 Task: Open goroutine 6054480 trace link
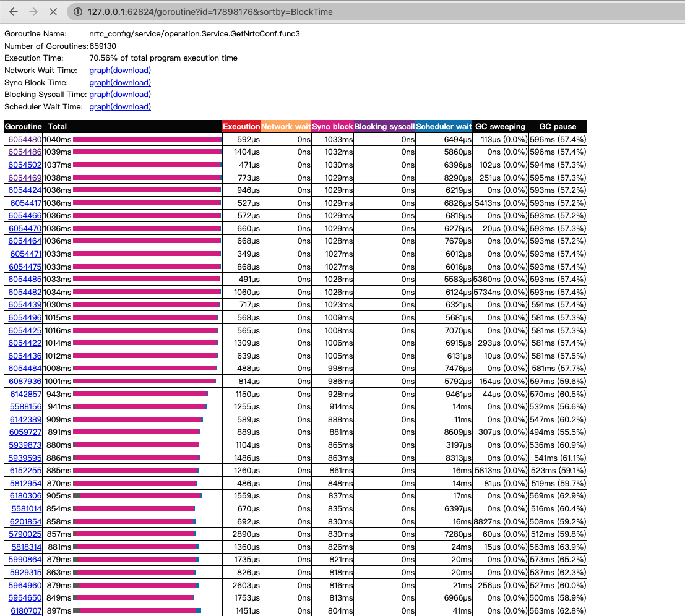point(25,140)
